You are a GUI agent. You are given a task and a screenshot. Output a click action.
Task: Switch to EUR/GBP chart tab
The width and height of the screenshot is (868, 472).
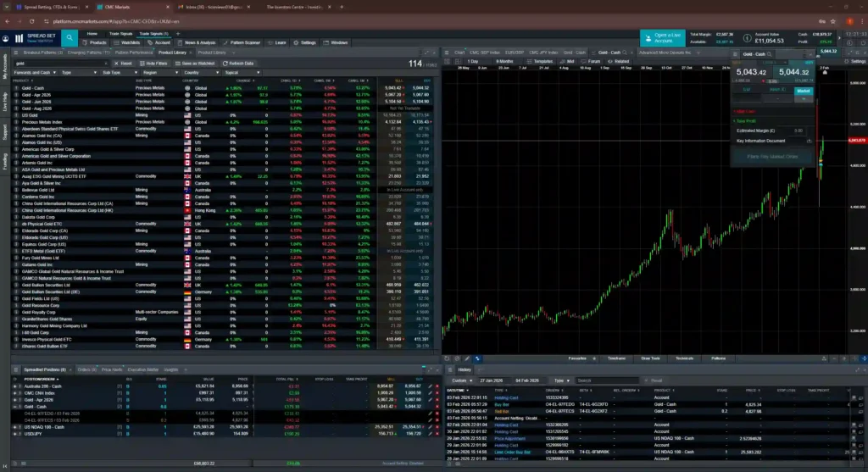tap(515, 53)
